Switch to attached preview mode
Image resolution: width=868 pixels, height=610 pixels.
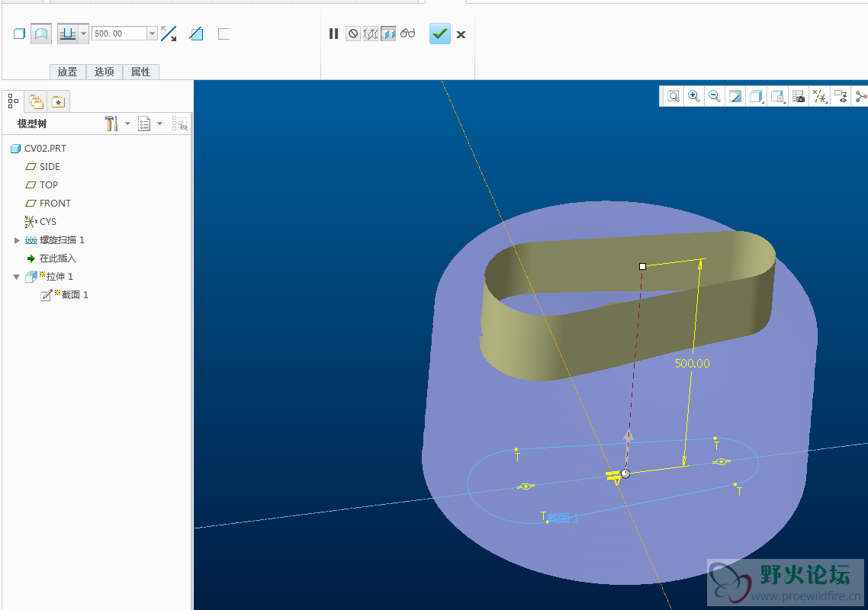[388, 34]
